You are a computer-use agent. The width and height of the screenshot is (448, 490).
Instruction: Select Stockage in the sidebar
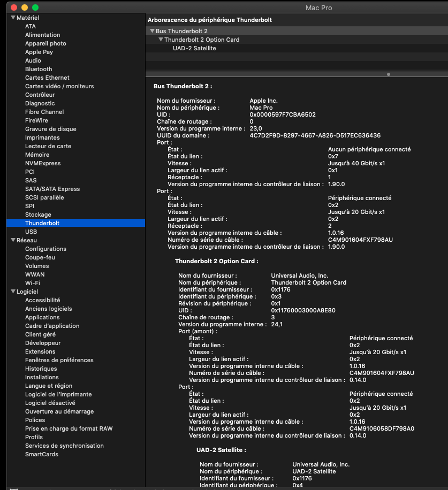(38, 215)
